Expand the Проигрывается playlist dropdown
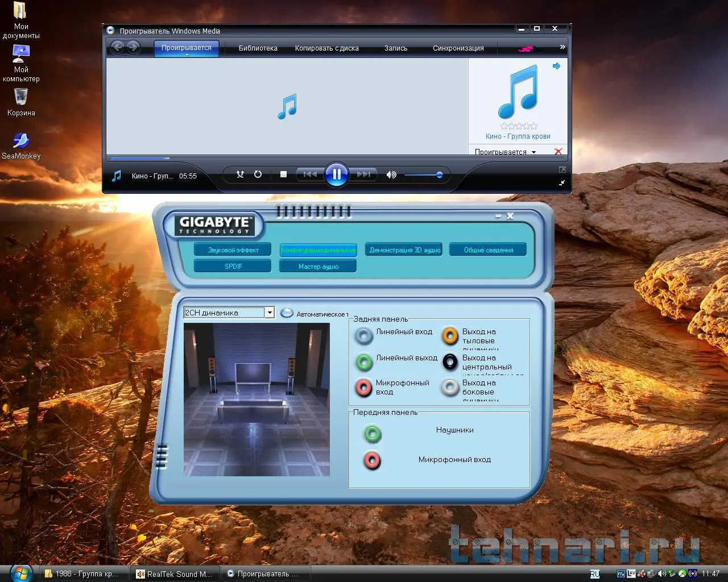Viewport: 728px width, 582px height. click(x=505, y=152)
